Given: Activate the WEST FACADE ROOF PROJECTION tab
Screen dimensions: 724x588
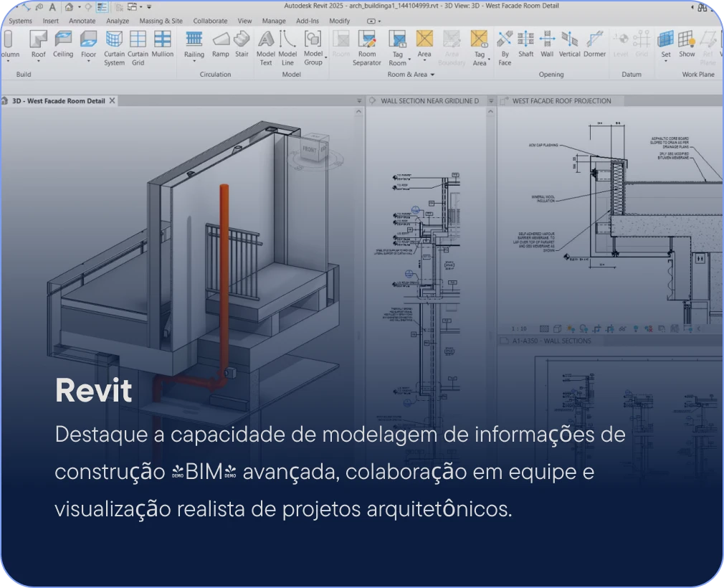Looking at the screenshot, I should pos(561,100).
